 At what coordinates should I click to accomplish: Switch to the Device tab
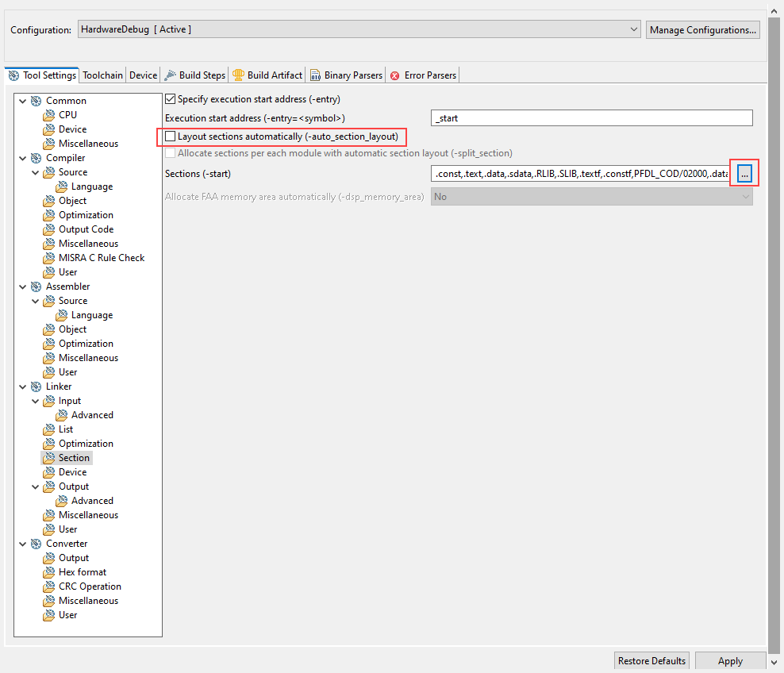pos(144,75)
